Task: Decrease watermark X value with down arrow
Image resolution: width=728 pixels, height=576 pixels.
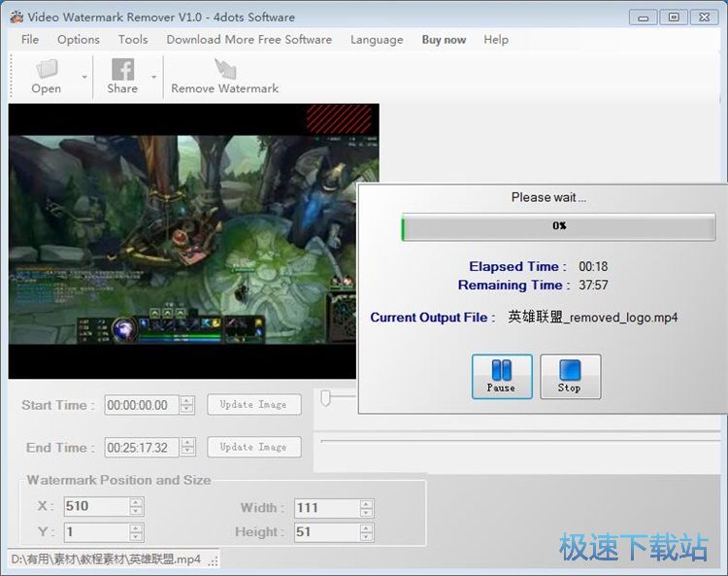Action: click(136, 511)
